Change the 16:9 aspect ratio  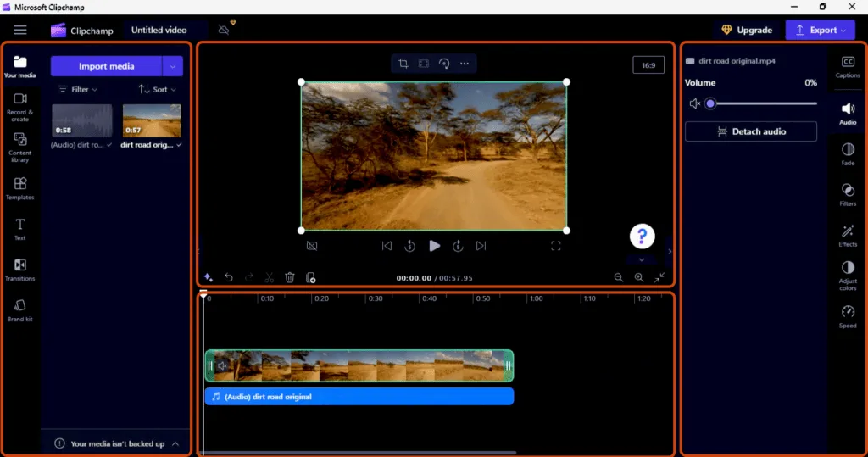tap(648, 65)
